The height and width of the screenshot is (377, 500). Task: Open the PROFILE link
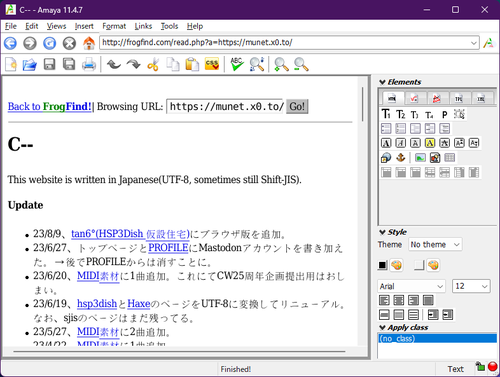click(x=168, y=248)
